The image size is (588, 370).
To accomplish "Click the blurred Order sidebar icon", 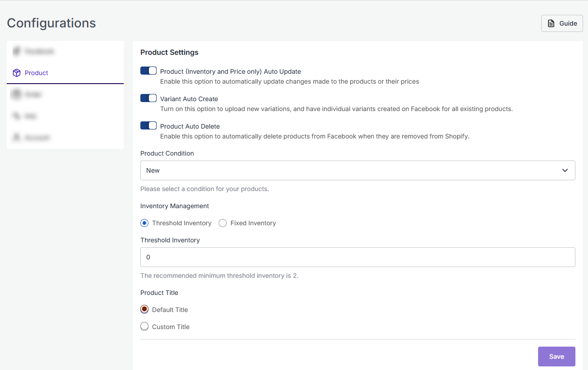I will (x=17, y=94).
